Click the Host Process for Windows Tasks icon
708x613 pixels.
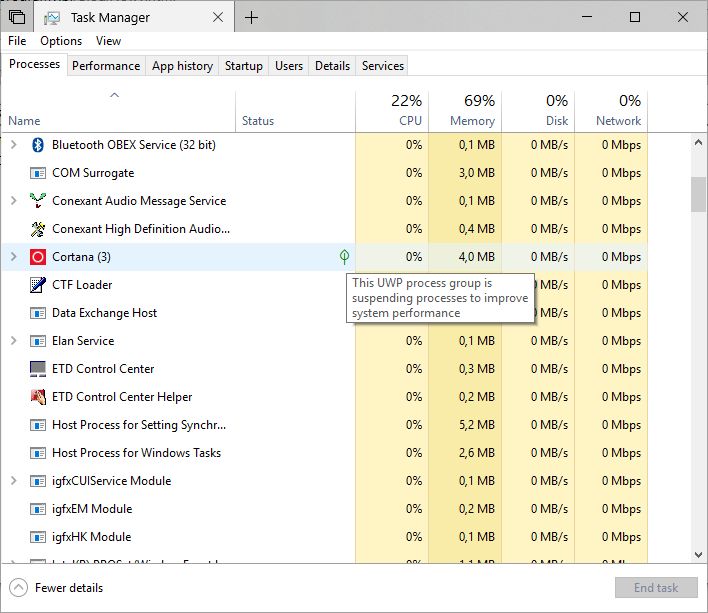[38, 453]
